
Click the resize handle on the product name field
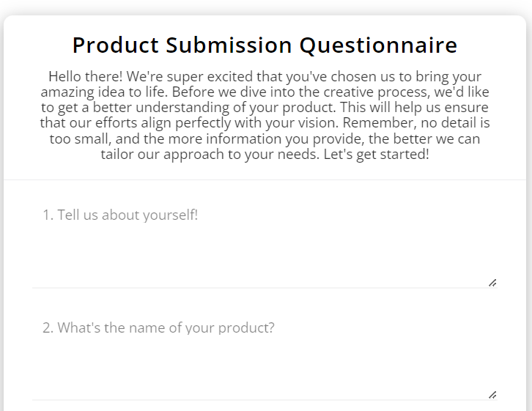[492, 395]
